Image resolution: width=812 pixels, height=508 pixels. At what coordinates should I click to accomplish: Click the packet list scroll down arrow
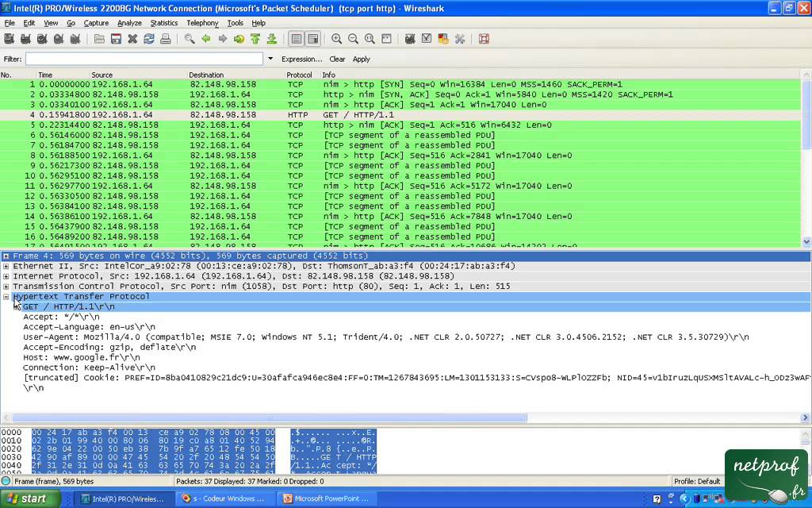point(806,241)
